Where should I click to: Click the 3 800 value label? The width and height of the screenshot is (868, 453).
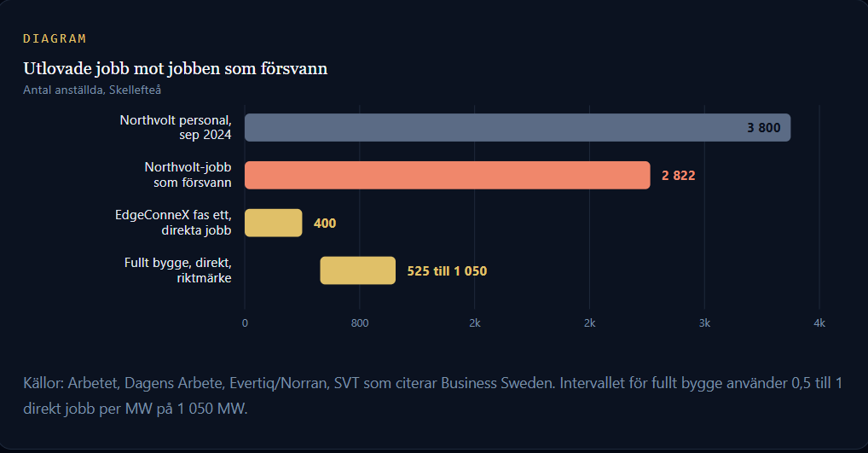coord(763,128)
